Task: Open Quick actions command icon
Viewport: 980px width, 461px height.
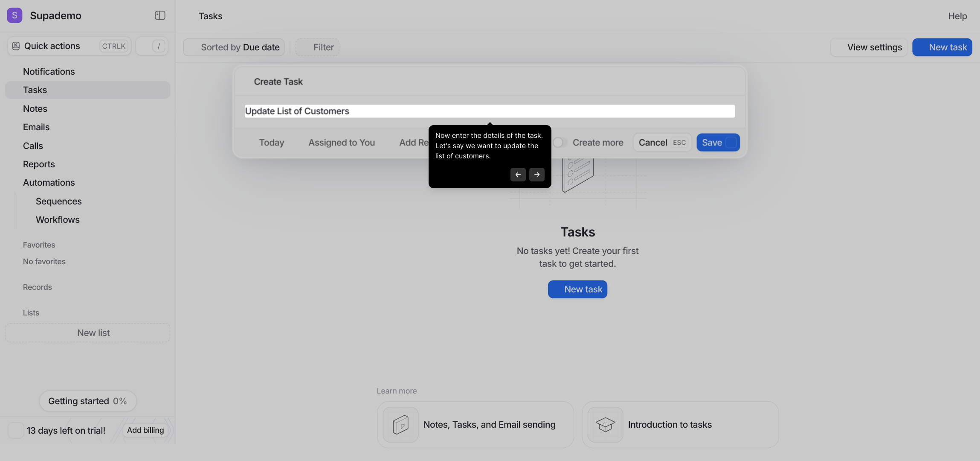Action: point(16,46)
